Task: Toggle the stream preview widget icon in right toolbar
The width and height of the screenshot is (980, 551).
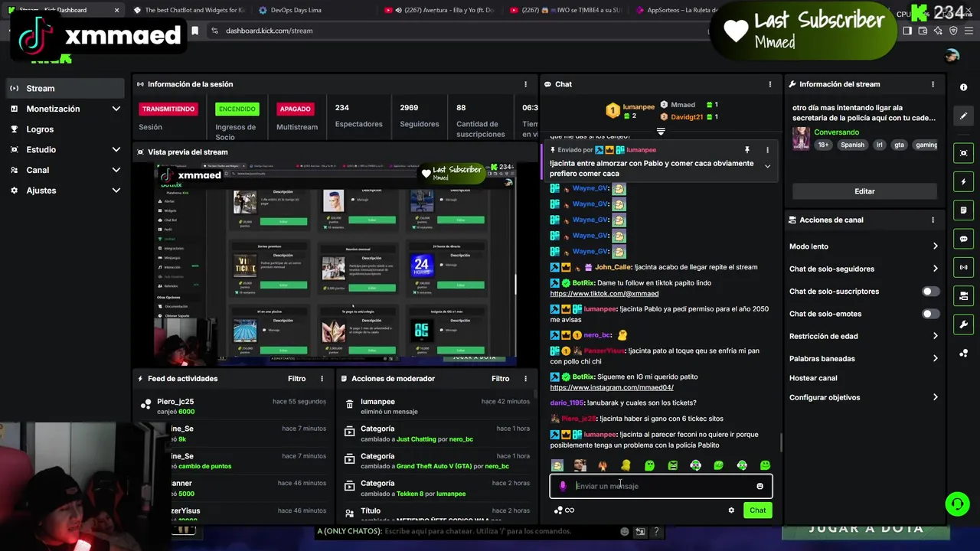Action: click(963, 153)
